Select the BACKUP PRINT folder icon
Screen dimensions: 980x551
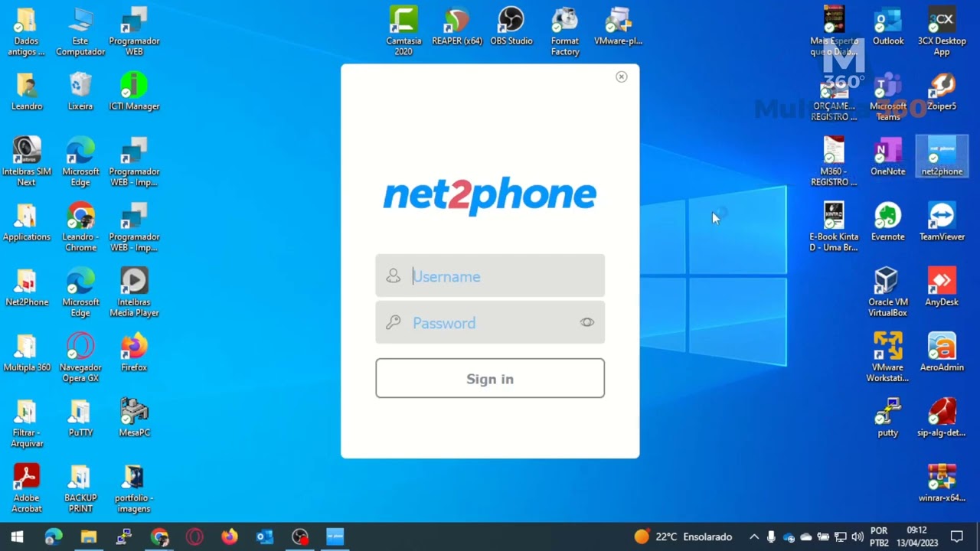(80, 488)
